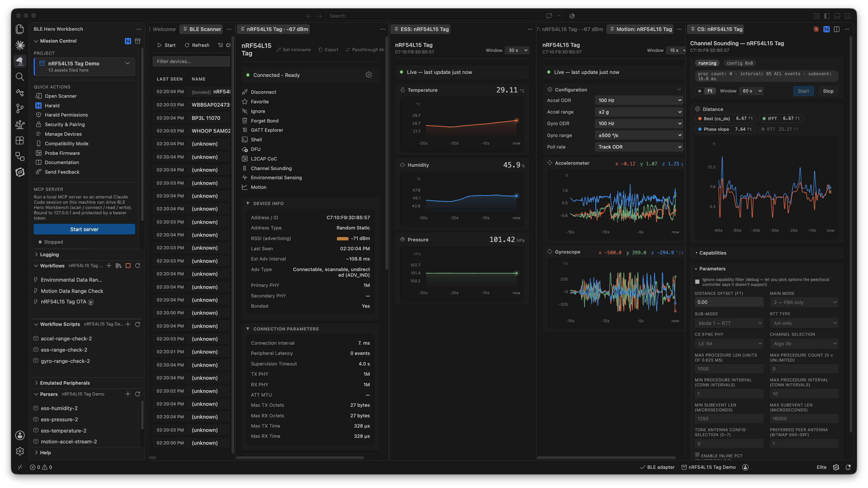Open Channel Sounding action
This screenshot has width=868, height=488.
click(x=267, y=168)
